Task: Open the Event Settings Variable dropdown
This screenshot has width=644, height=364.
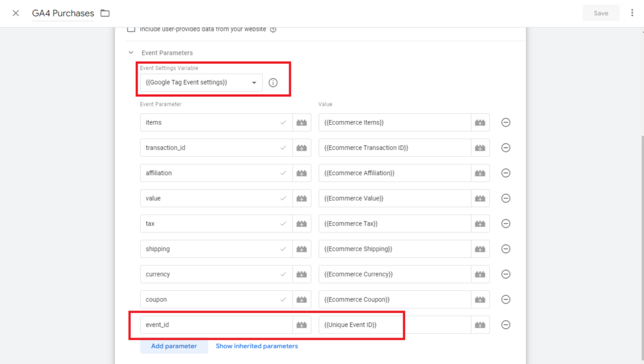Action: point(201,82)
